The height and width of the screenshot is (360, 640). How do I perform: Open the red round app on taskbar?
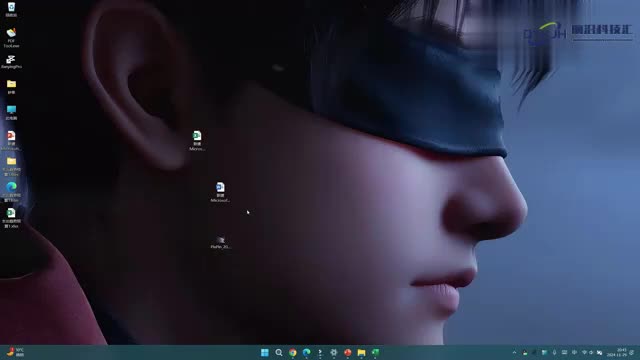click(348, 352)
